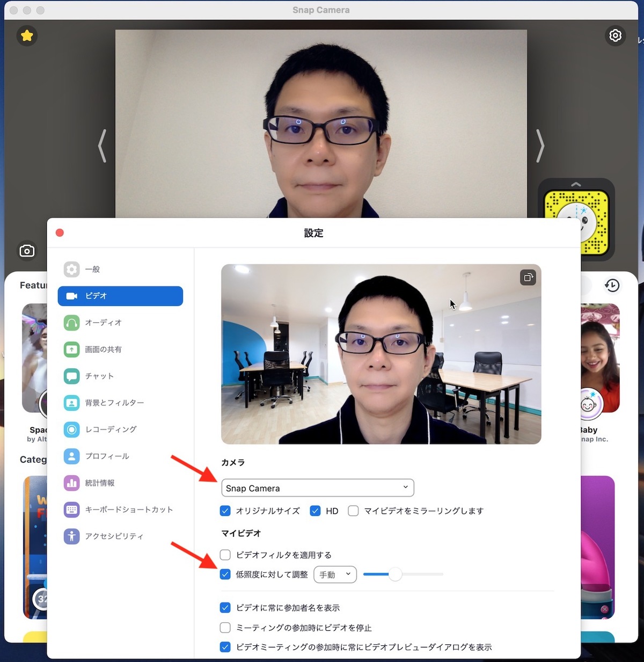Click the background and filter icon
The height and width of the screenshot is (662, 644).
71,403
